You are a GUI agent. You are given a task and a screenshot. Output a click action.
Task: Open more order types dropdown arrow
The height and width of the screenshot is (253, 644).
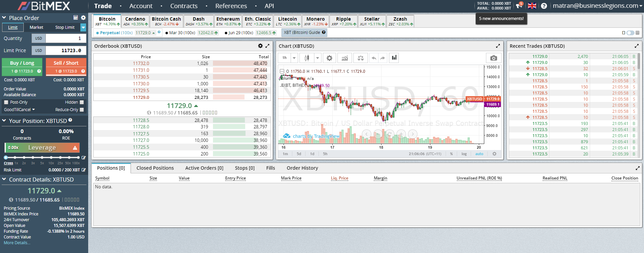[x=83, y=27]
